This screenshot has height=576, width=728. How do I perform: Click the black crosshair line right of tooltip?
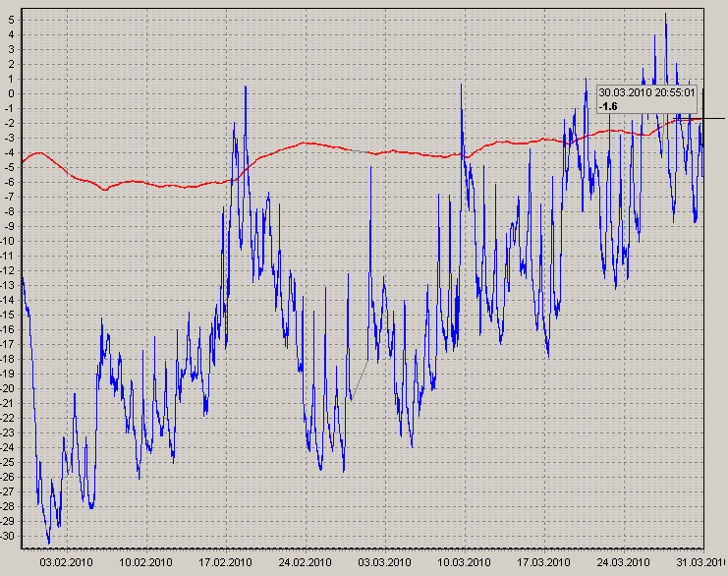coord(713,118)
